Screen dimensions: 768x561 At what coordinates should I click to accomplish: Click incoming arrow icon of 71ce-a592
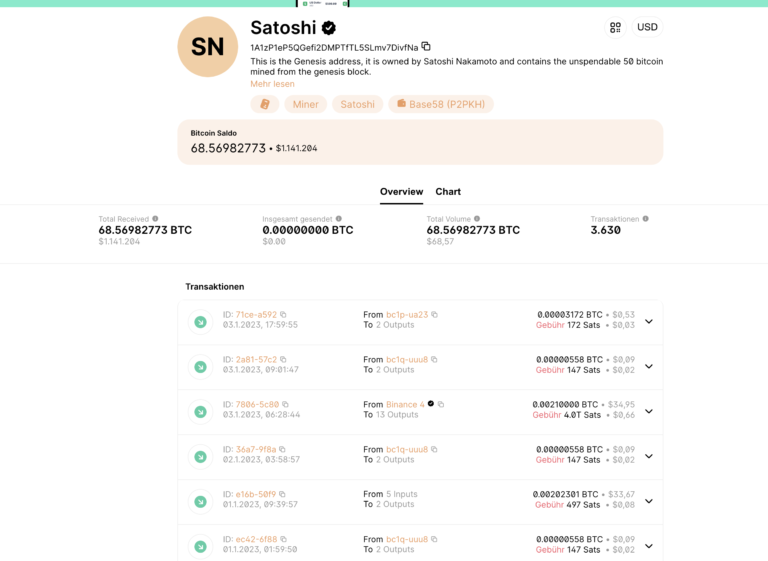(x=200, y=322)
